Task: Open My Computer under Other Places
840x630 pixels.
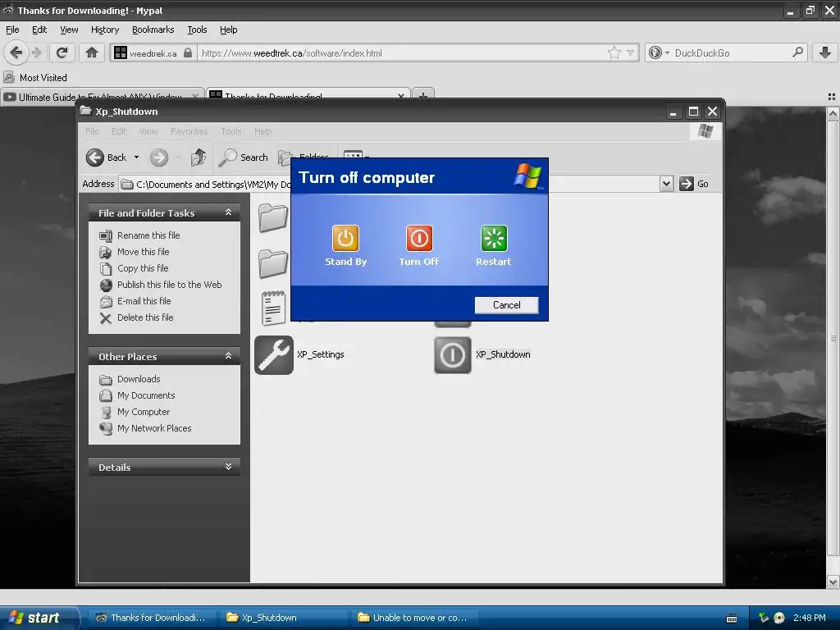Action: 144,412
